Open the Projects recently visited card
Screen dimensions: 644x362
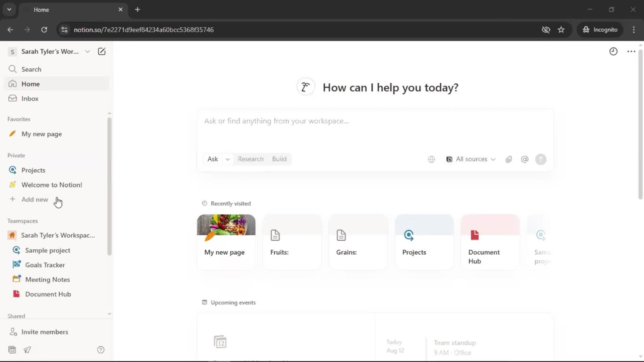424,242
